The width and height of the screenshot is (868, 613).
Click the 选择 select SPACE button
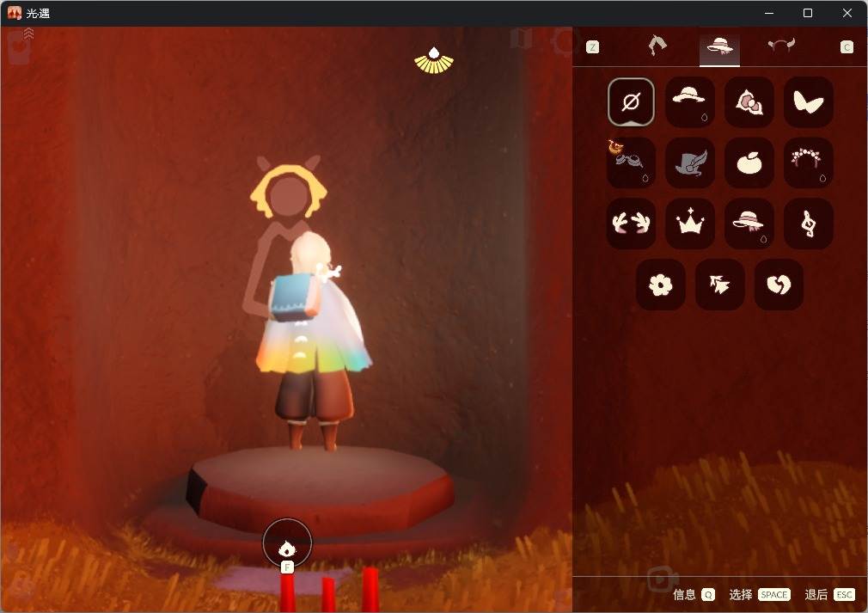coord(759,594)
